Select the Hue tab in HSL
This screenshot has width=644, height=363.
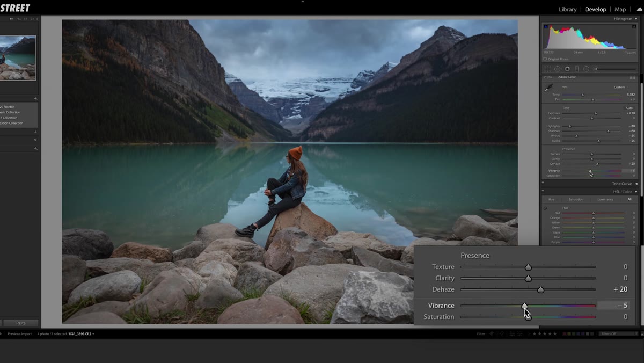[x=551, y=199]
